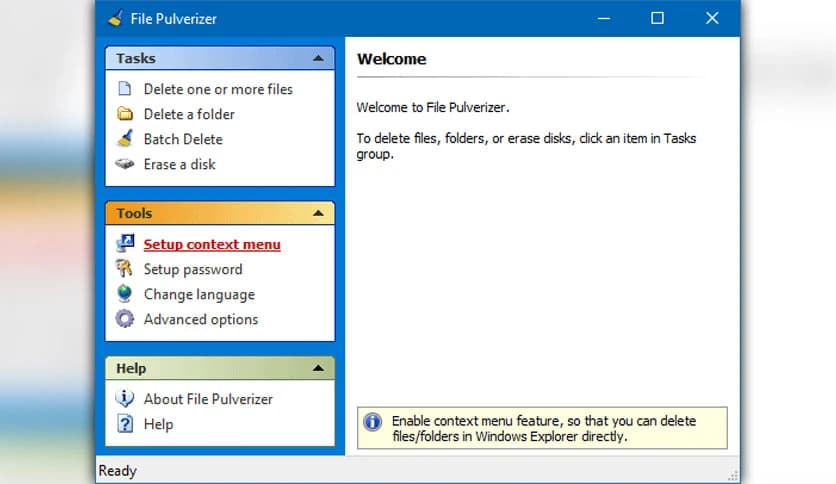Collapse the Tasks group with its arrow
Image resolution: width=836 pixels, height=484 pixels.
coord(318,58)
